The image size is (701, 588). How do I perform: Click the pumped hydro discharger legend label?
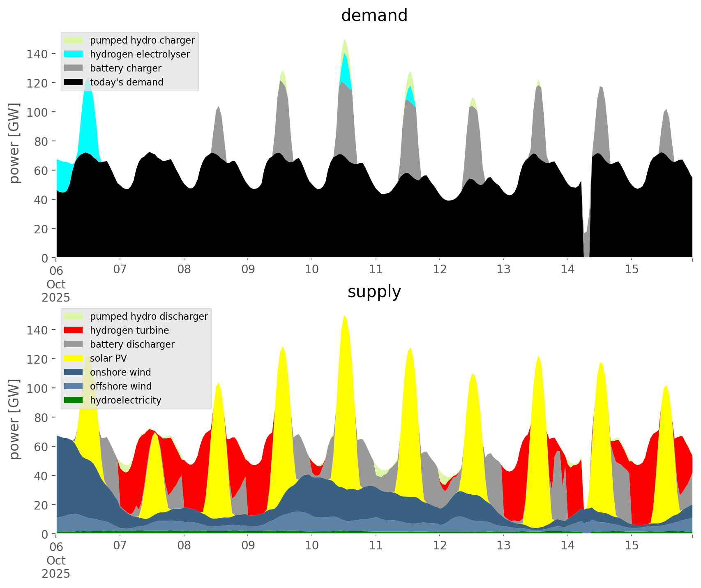[149, 316]
